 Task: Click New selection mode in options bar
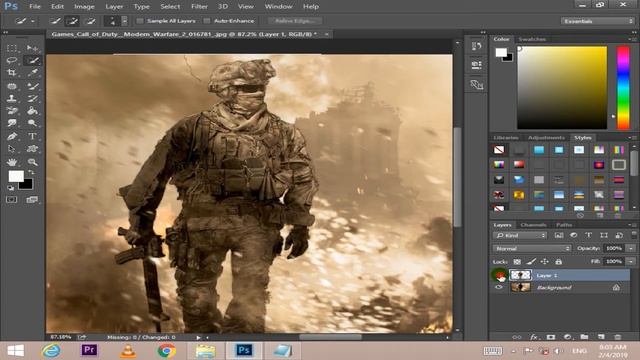coord(56,21)
